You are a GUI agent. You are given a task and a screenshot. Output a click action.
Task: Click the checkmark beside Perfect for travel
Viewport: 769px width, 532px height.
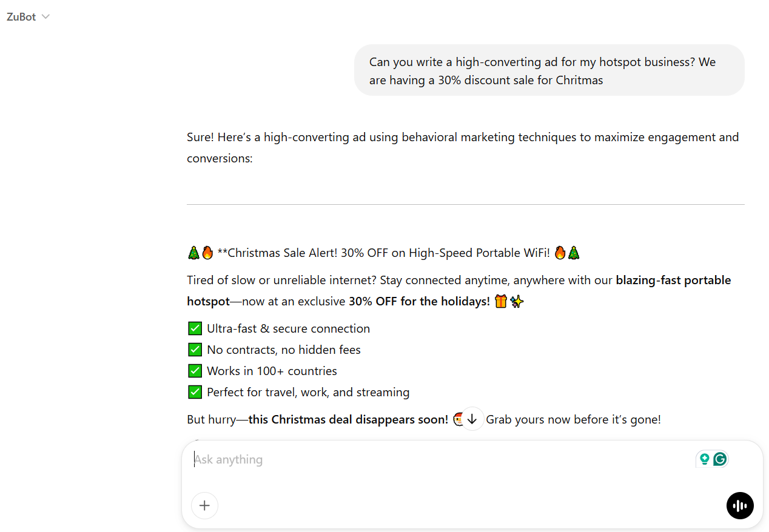coord(195,392)
